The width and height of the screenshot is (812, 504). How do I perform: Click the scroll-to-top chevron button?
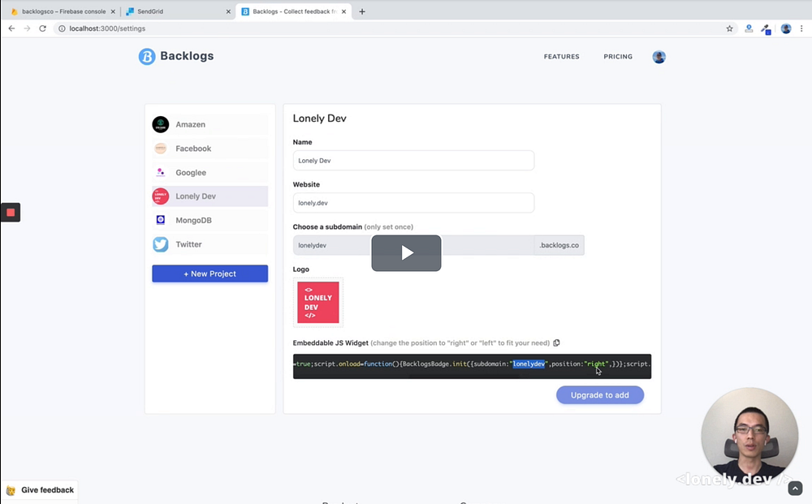(795, 488)
